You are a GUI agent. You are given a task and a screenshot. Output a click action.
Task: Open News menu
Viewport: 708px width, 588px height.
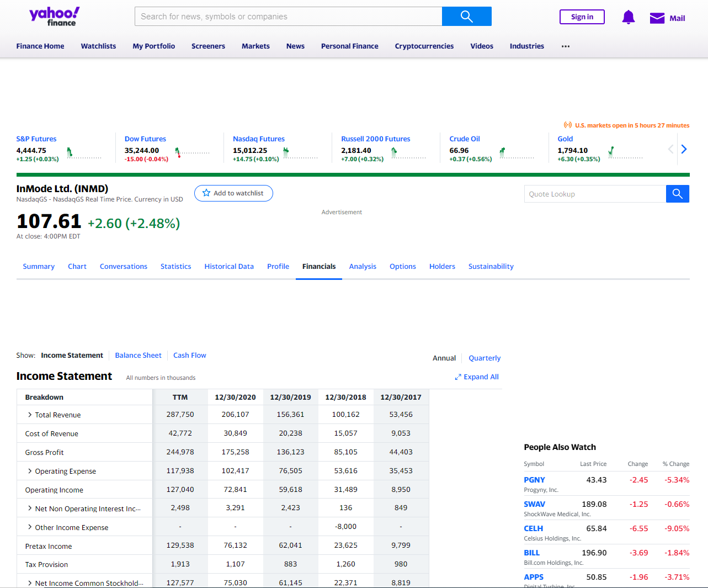[x=295, y=46]
